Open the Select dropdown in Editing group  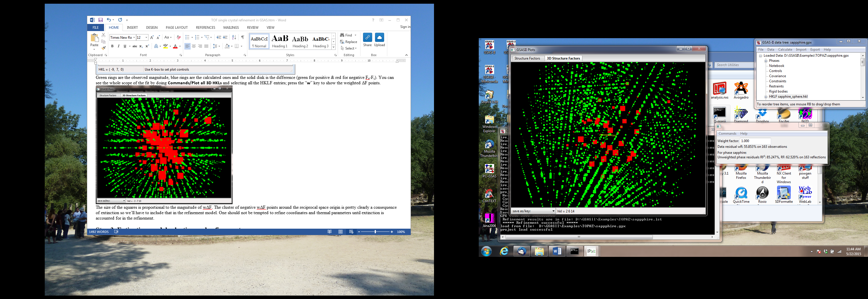click(x=349, y=48)
